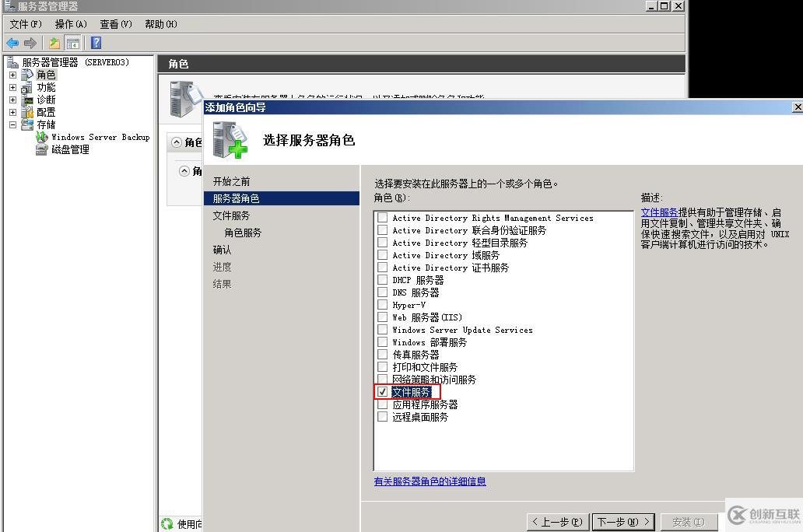Click the Server Manager root node icon
The image size is (803, 532).
tap(12, 62)
